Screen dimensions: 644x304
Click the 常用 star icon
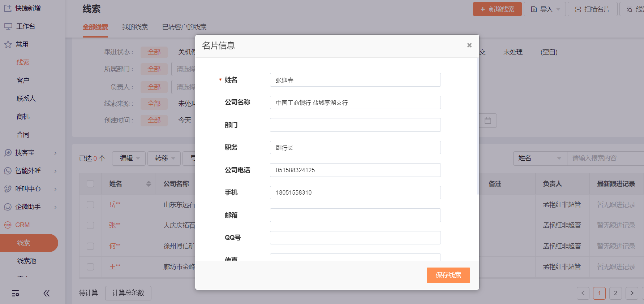pyautogui.click(x=8, y=44)
